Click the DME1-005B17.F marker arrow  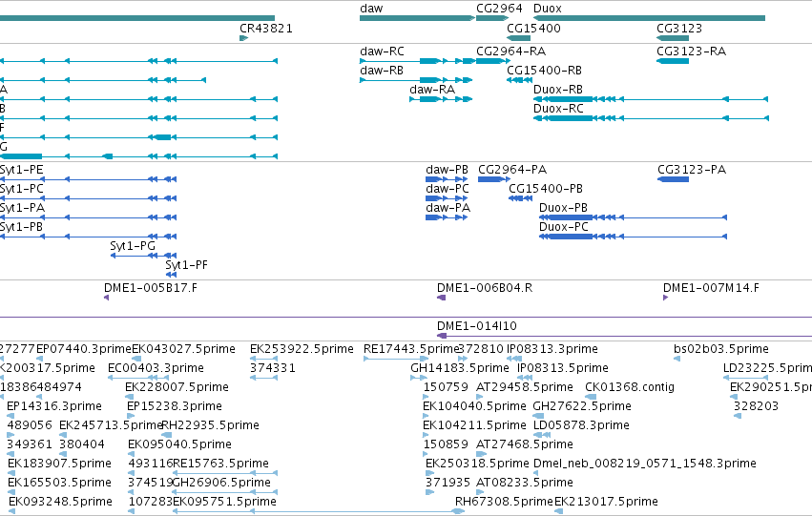pos(106,298)
